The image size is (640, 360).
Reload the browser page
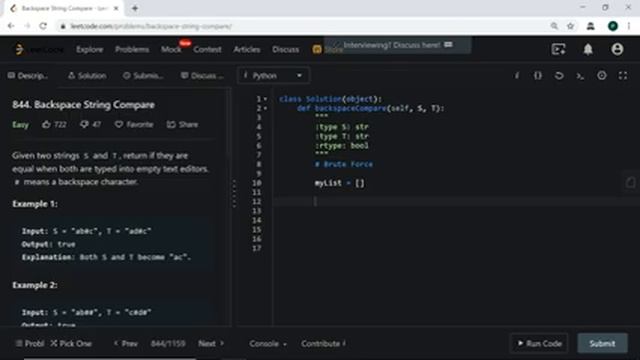click(x=43, y=26)
